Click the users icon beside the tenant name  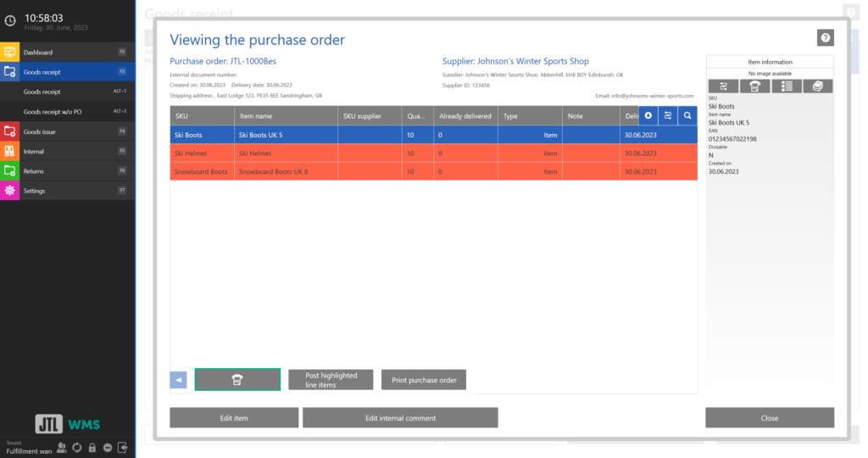click(x=61, y=447)
